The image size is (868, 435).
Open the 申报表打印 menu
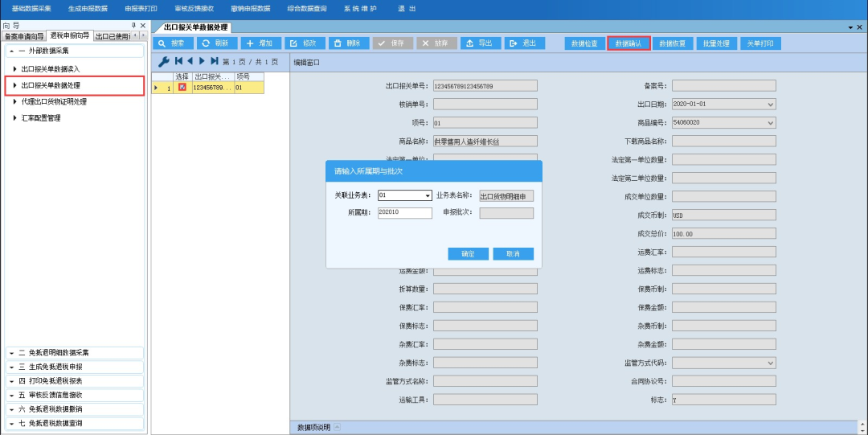(141, 9)
